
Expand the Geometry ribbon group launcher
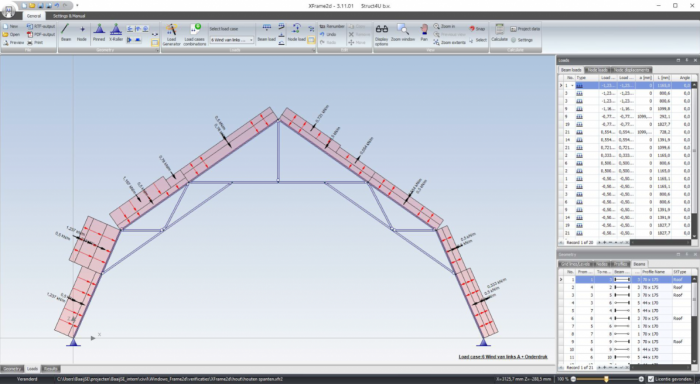click(x=157, y=50)
